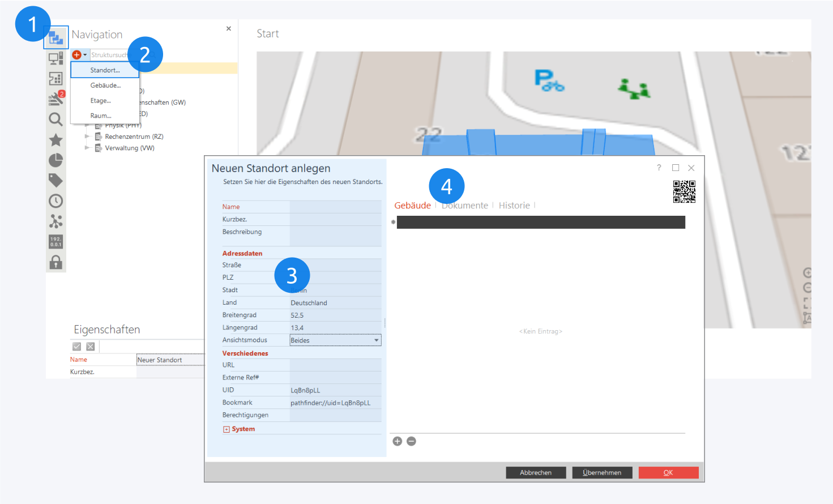
Task: Click the Abbrechen button
Action: 536,473
